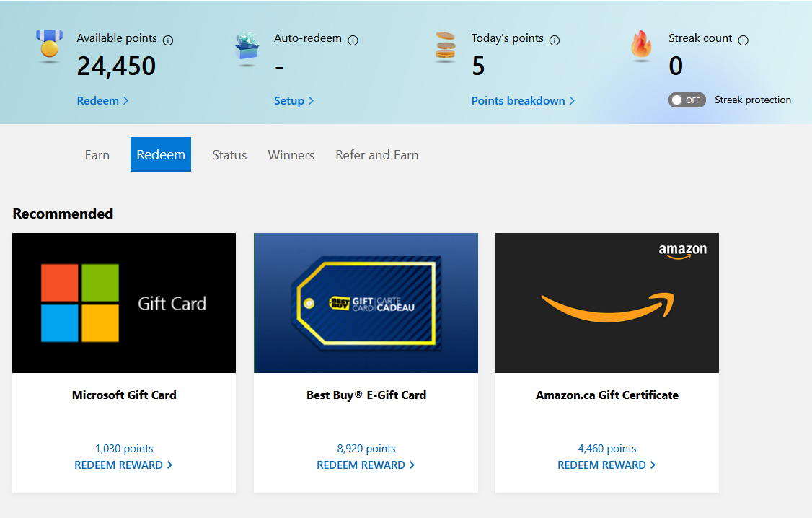
Task: Click the Amazon.ca Gift Certificate title
Action: [x=607, y=395]
